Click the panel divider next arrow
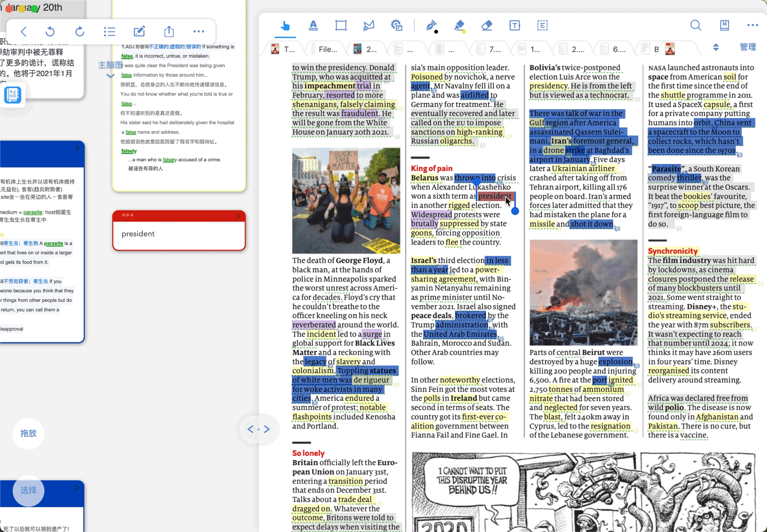 (x=267, y=429)
